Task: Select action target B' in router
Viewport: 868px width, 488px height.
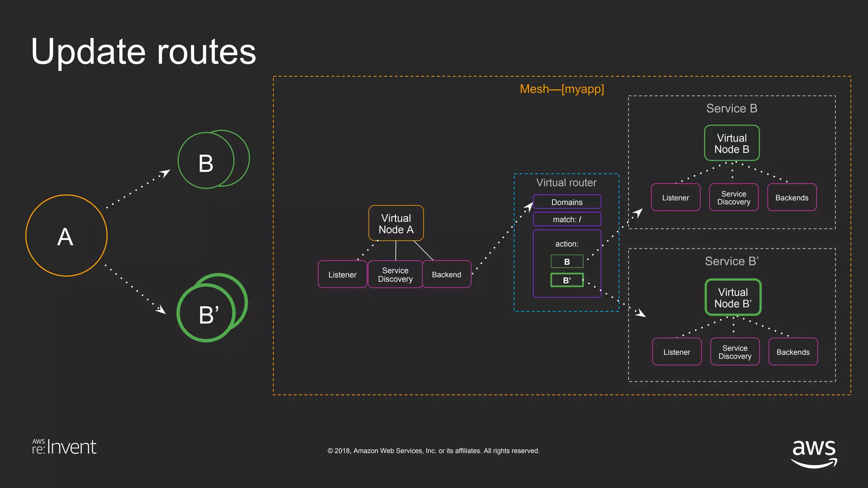Action: point(567,280)
